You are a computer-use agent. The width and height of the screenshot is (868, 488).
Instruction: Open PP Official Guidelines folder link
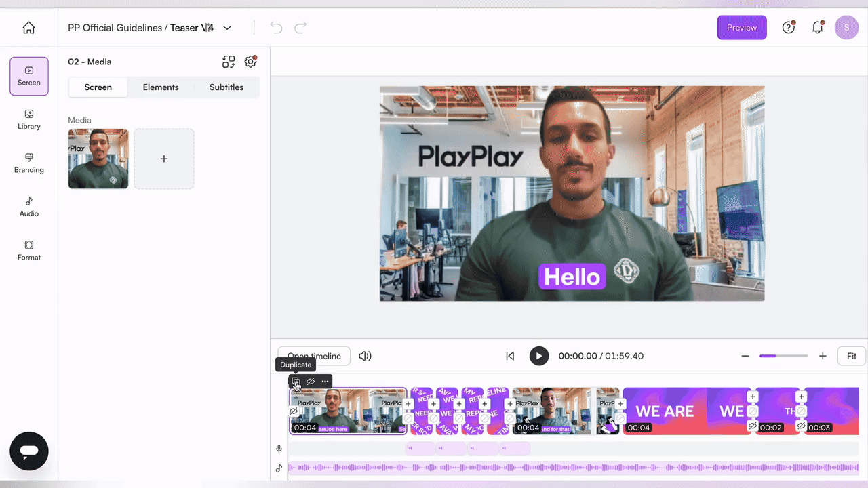pyautogui.click(x=115, y=28)
